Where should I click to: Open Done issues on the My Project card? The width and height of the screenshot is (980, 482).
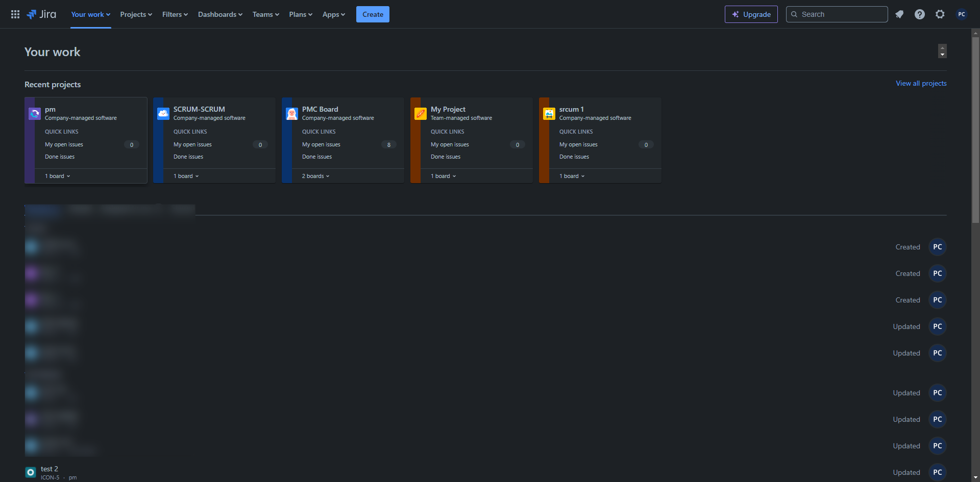[446, 157]
